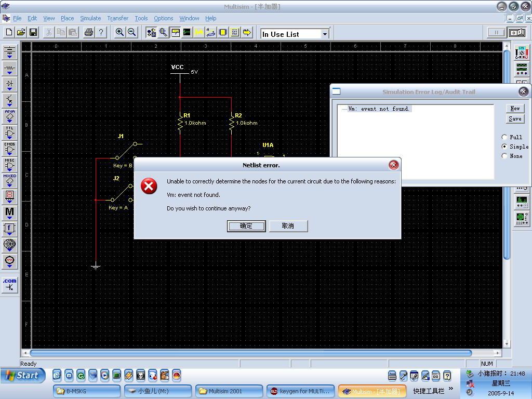Viewport: 532px width, 399px height.
Task: Open the MIXED component bin
Action: [x=9, y=180]
